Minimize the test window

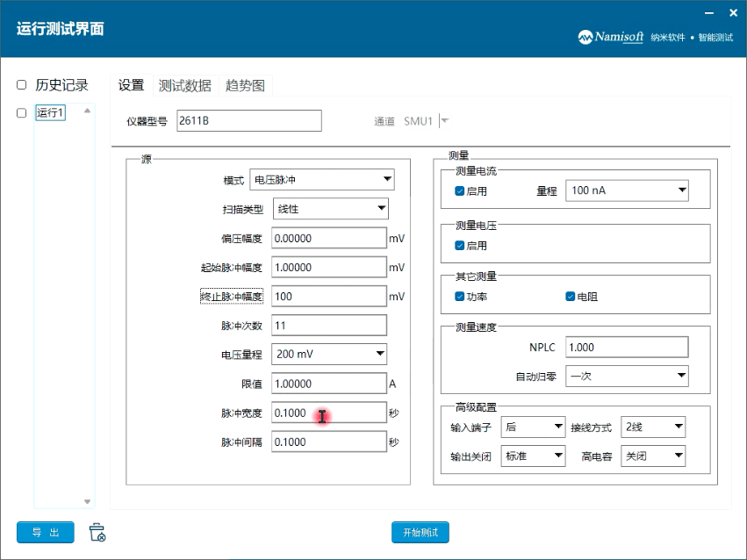pyautogui.click(x=709, y=13)
